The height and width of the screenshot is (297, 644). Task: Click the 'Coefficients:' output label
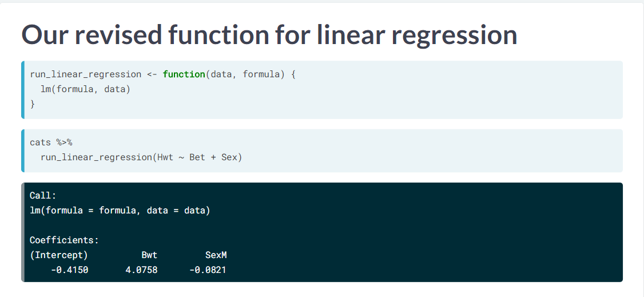tap(64, 240)
